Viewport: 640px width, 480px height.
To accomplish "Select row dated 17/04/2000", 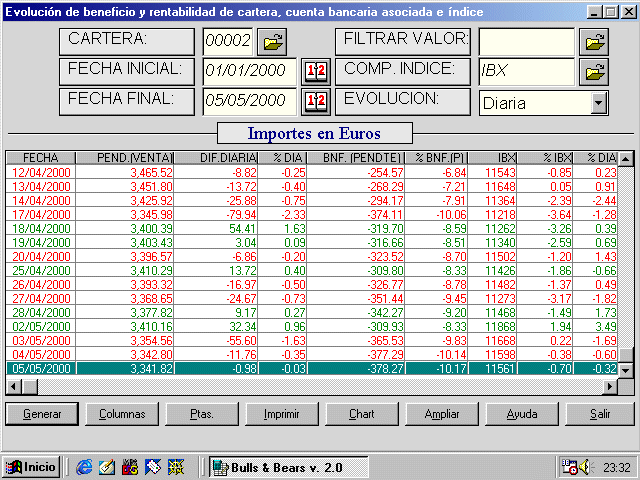I will (312, 214).
